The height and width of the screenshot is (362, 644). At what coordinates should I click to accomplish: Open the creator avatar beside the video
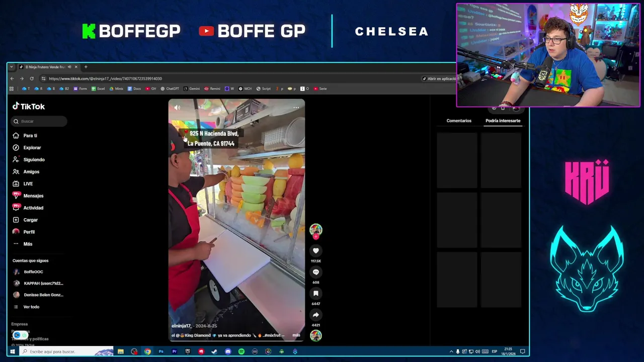[x=315, y=230]
